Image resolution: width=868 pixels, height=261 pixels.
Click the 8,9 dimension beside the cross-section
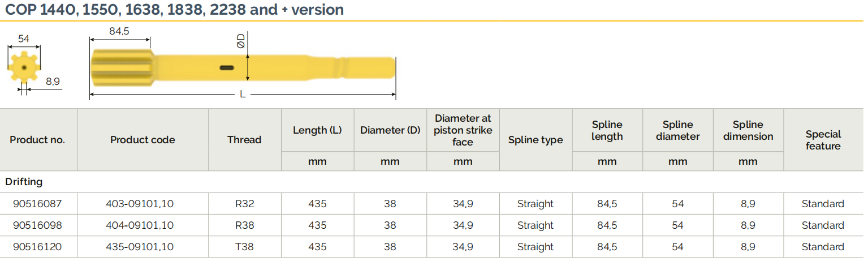[53, 82]
